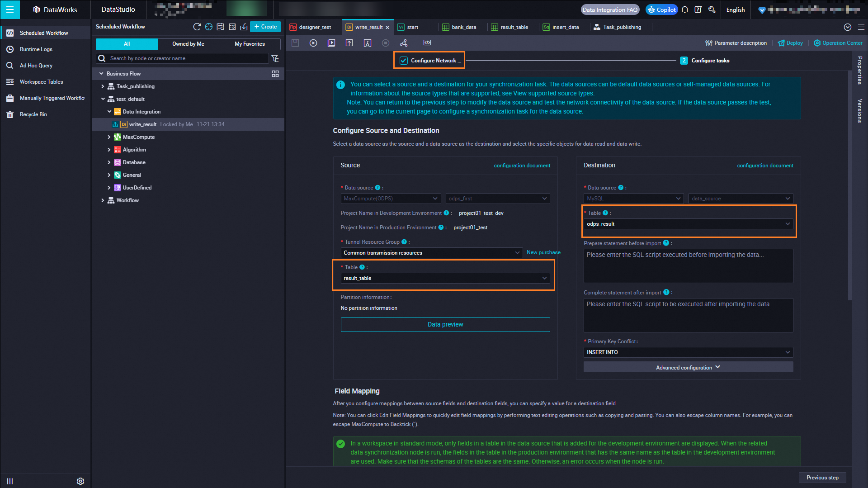868x488 pixels.
Task: Open the settings wrench icon in header
Action: [712, 9]
